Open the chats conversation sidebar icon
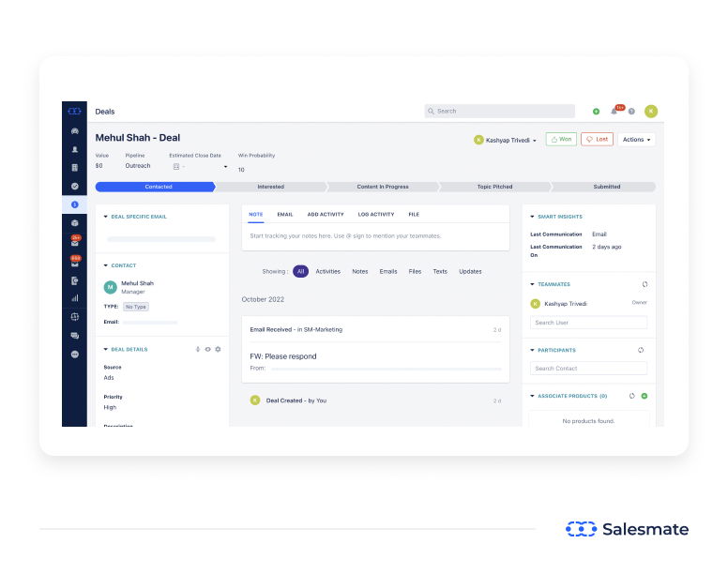This screenshot has height=574, width=728. (x=75, y=336)
